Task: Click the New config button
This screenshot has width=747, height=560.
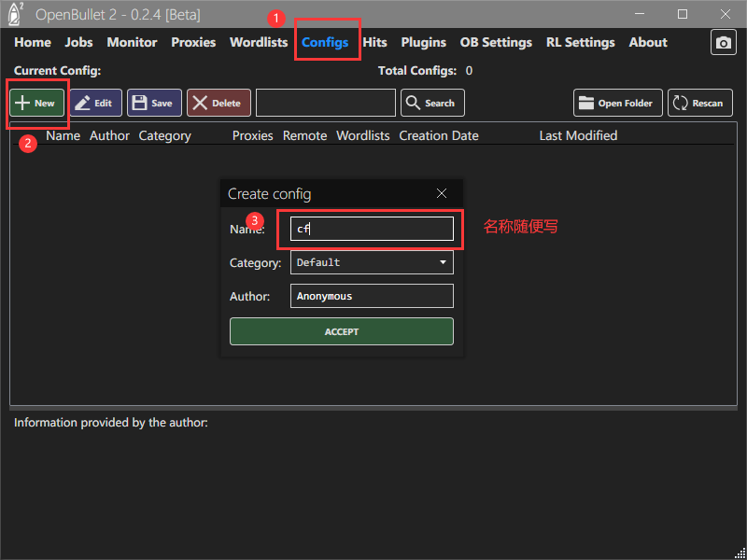Action: click(36, 103)
